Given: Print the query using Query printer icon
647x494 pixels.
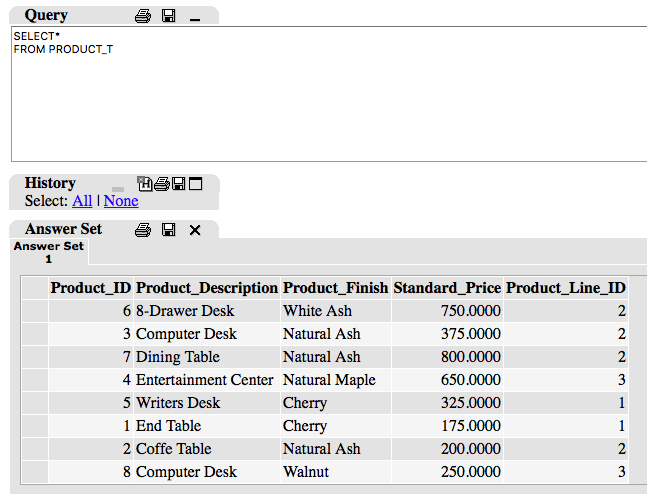Looking at the screenshot, I should coord(143,16).
